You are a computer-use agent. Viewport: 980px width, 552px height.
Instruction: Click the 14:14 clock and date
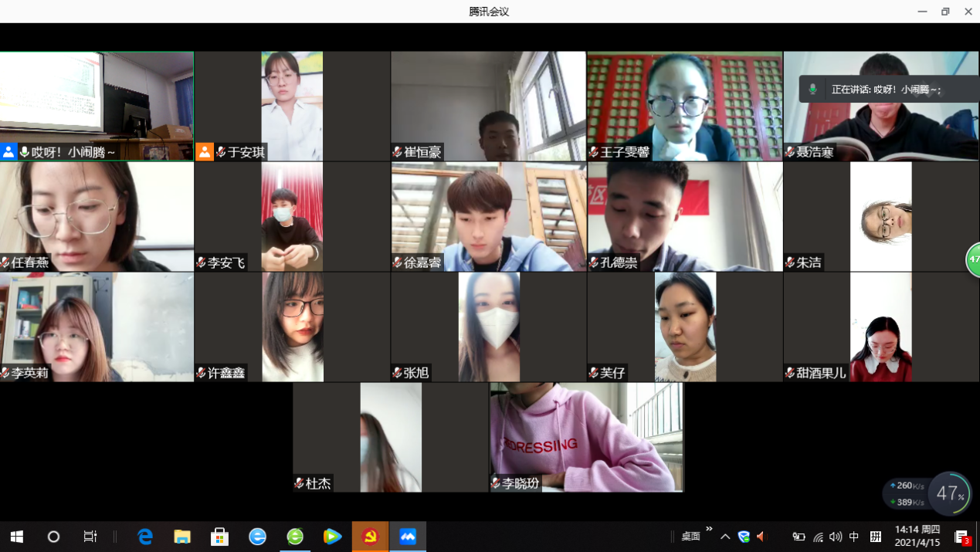(917, 536)
